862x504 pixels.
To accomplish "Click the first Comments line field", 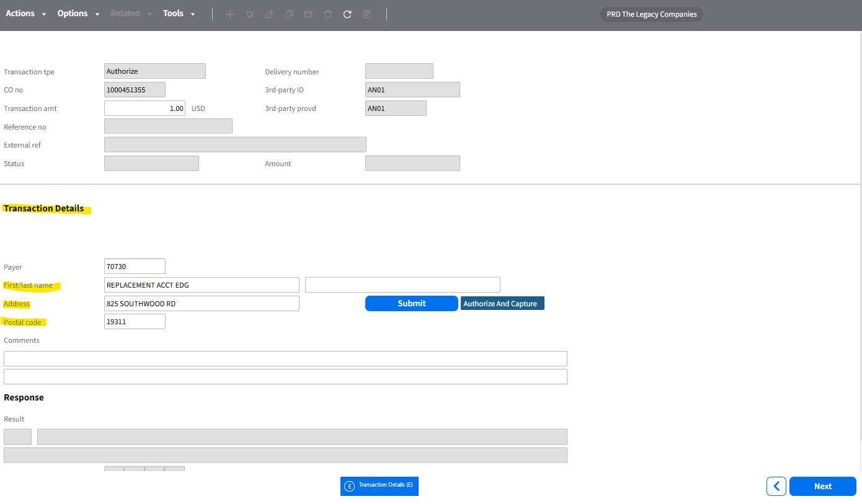I will [x=285, y=358].
